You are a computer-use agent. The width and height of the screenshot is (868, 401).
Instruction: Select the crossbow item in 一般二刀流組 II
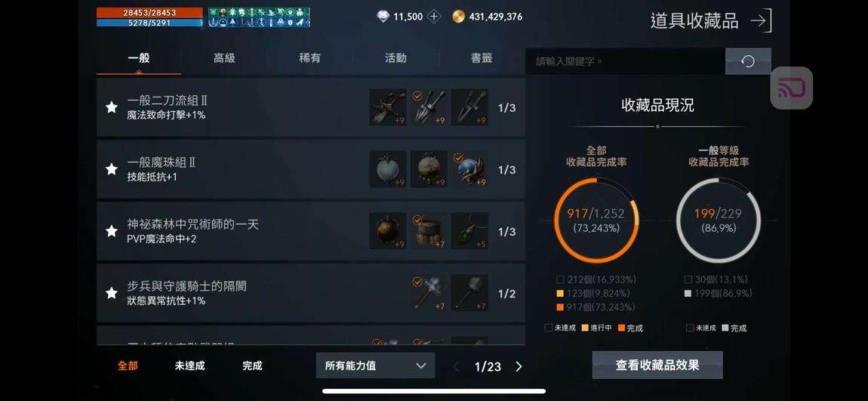[387, 107]
